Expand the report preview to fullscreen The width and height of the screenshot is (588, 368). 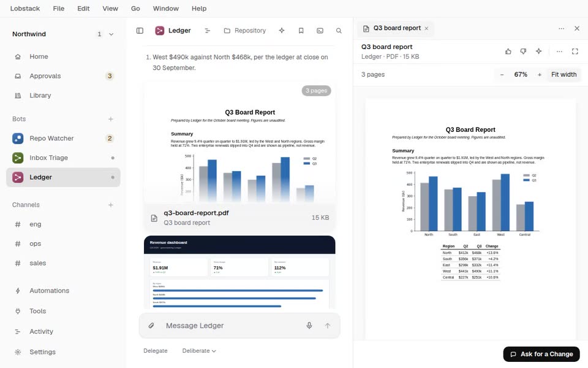point(575,51)
